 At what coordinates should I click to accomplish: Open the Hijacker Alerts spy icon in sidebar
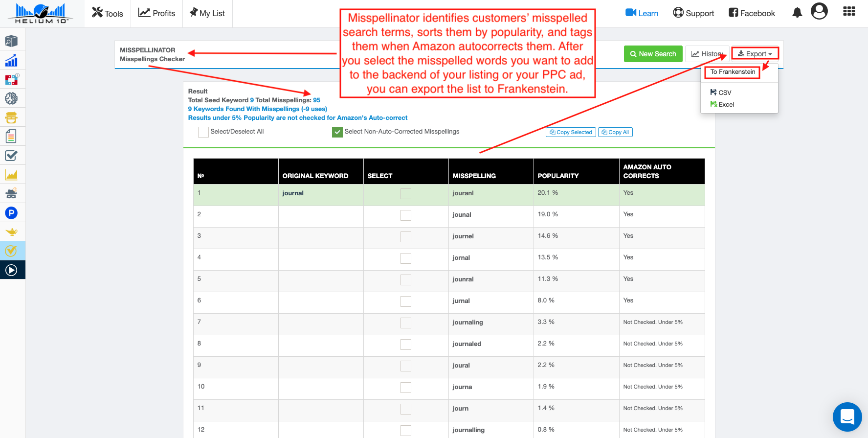(11, 194)
